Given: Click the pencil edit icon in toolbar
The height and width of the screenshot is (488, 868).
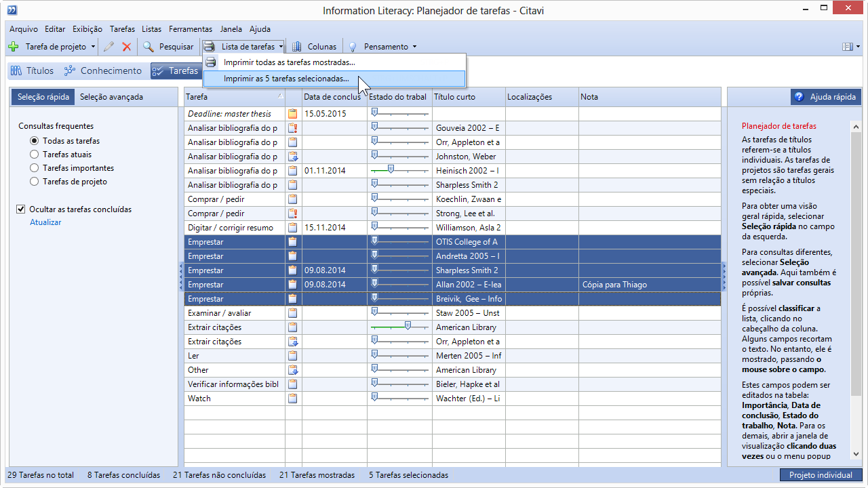Looking at the screenshot, I should (x=108, y=47).
